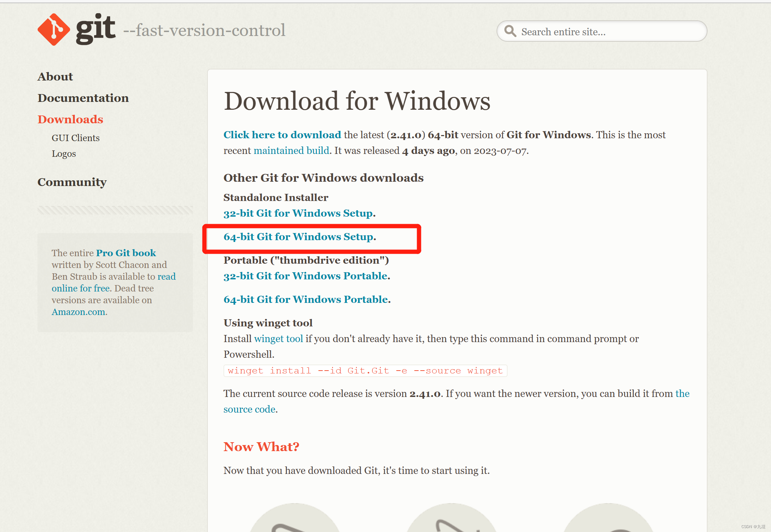Screen dimensions: 771x532
Task: Click the 'git' wordmark text in header
Action: (x=96, y=29)
